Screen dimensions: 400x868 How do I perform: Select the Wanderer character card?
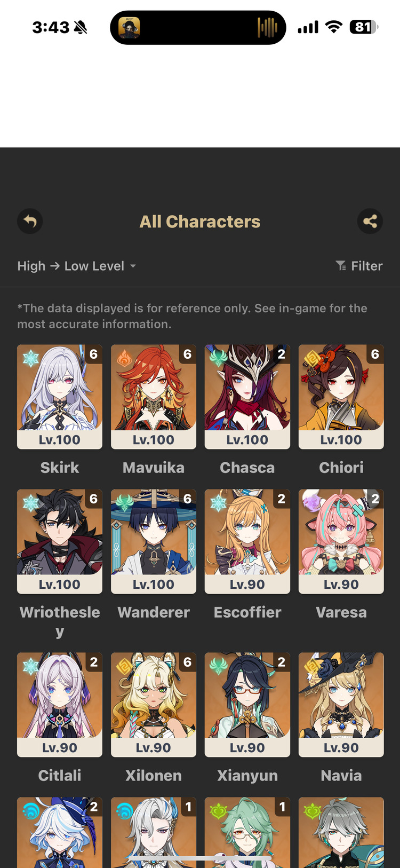(x=154, y=541)
